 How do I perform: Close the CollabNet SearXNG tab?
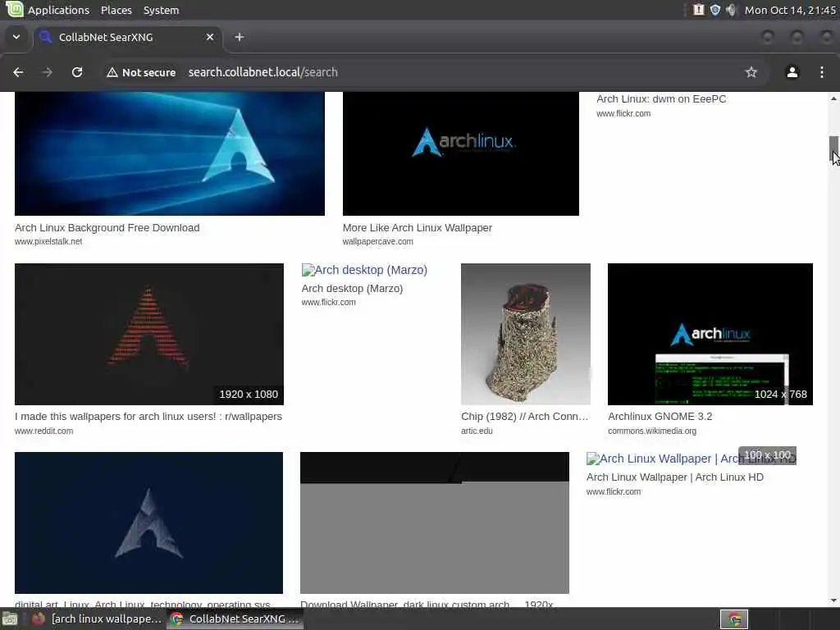click(x=210, y=37)
